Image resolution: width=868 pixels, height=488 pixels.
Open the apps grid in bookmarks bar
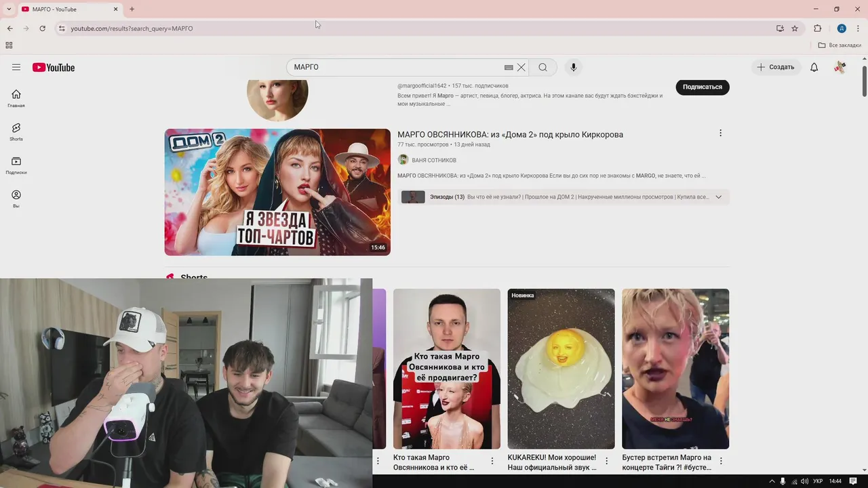(x=9, y=45)
